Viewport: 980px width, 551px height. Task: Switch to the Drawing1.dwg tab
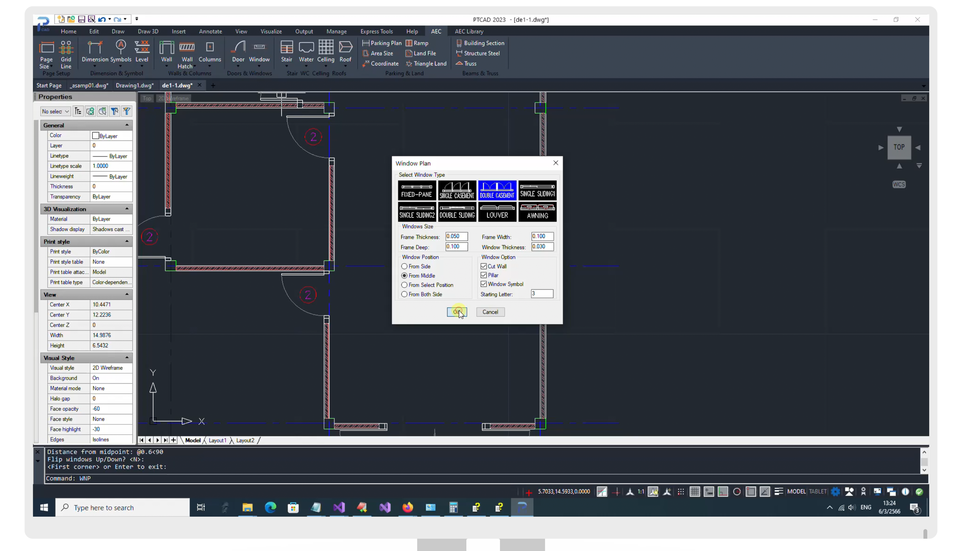135,85
